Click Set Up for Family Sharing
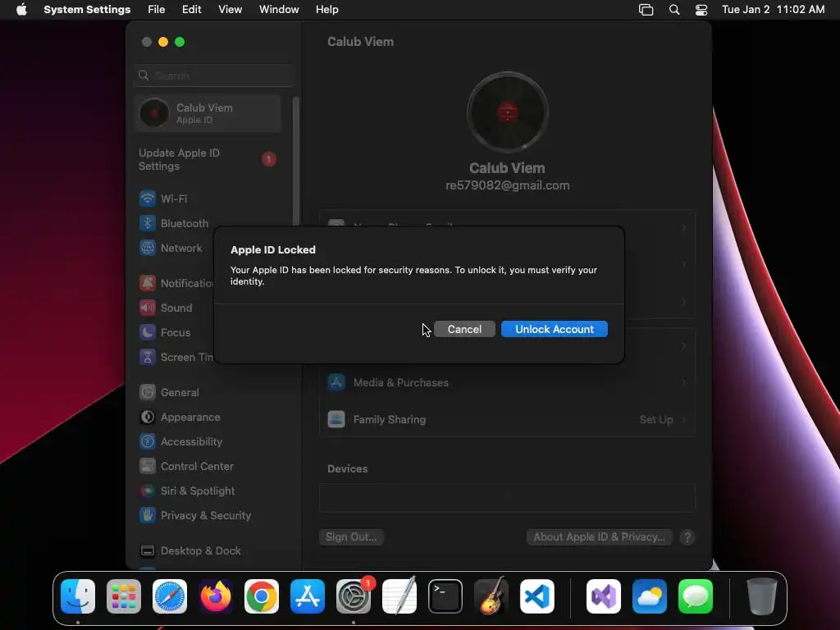840x630 pixels. pos(656,419)
